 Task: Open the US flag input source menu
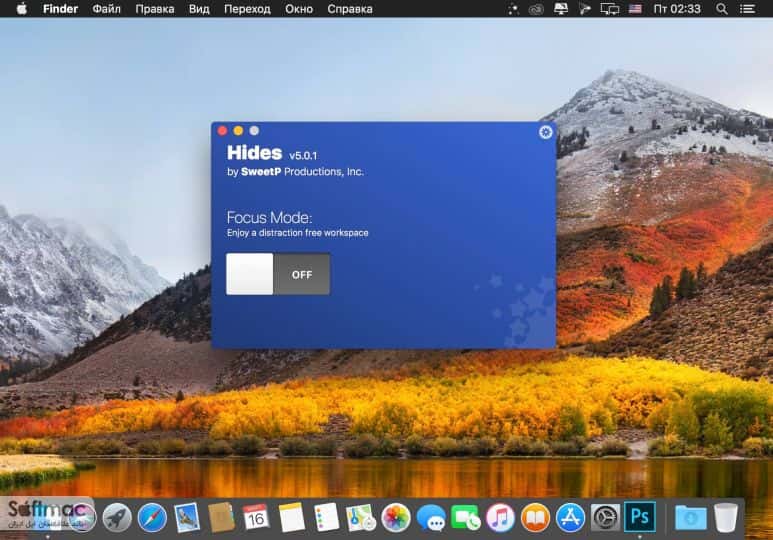[635, 9]
